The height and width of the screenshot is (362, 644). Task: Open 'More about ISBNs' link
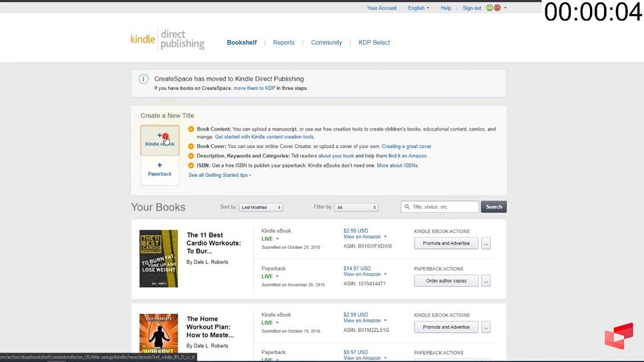(x=397, y=165)
